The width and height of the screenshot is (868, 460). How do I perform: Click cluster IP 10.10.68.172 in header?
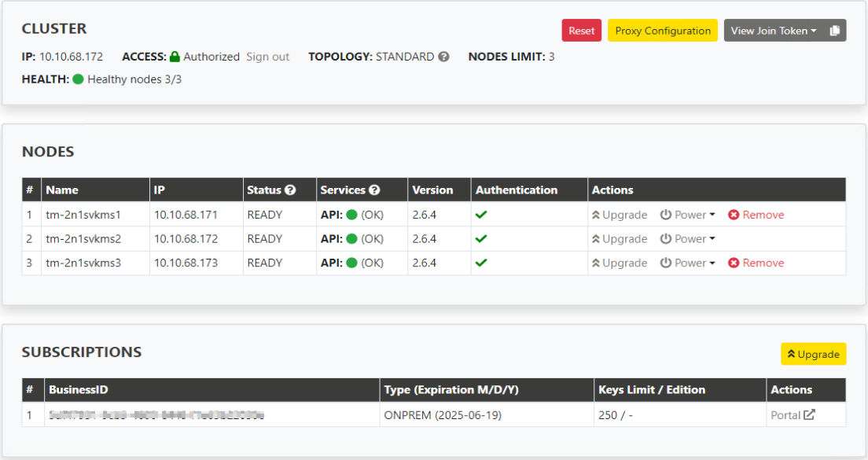(71, 57)
